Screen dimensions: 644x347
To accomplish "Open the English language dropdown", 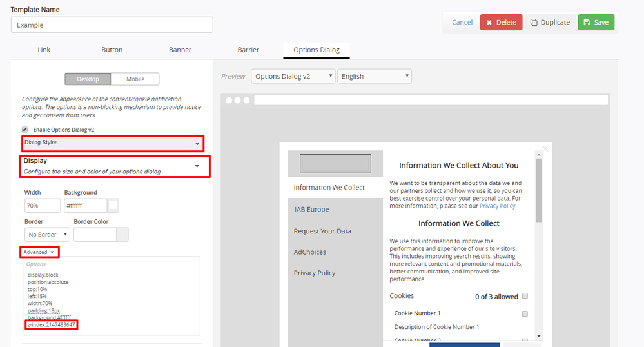I will click(x=375, y=77).
